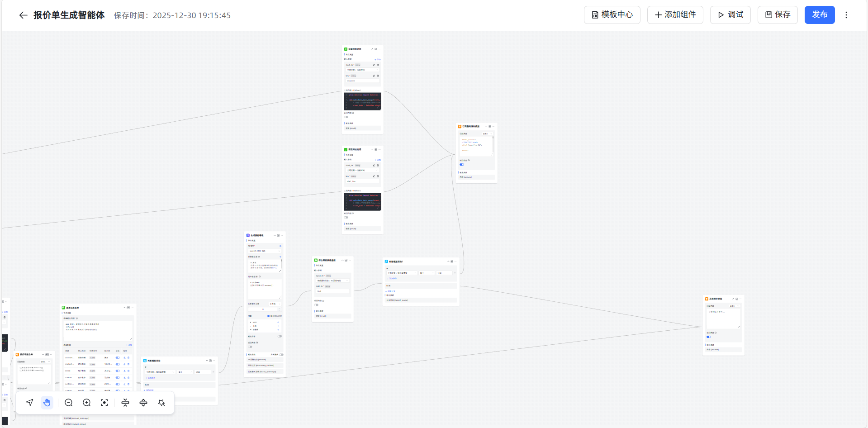Click the 添加组件 button

[x=675, y=15]
